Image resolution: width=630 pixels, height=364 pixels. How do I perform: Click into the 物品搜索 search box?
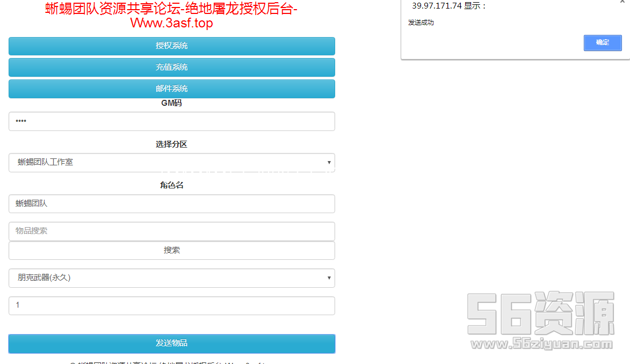[x=172, y=231]
